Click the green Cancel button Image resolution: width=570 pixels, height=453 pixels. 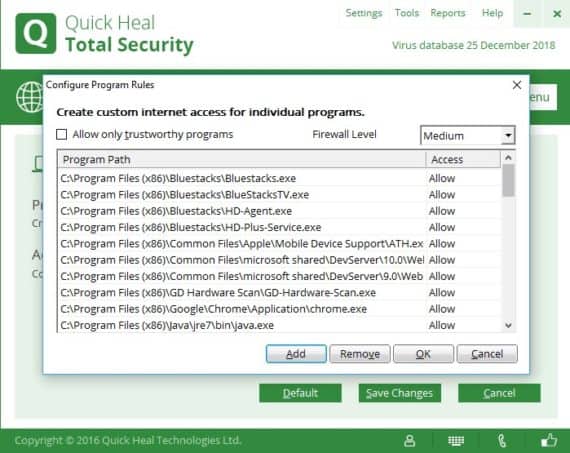[499, 393]
